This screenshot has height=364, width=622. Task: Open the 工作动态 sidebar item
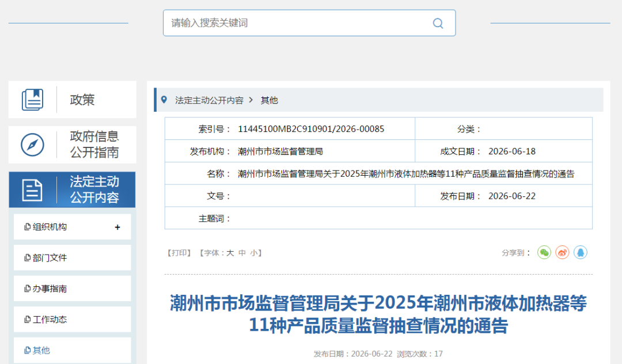(72, 319)
